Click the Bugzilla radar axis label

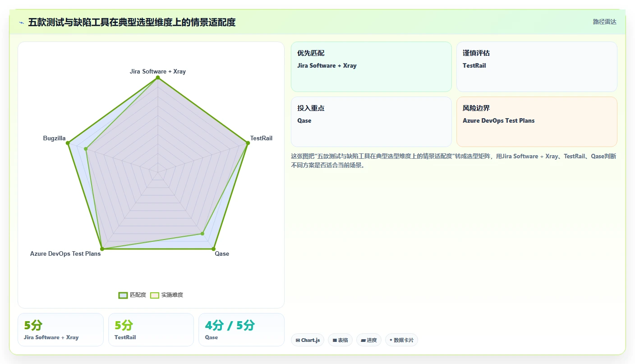tap(55, 138)
